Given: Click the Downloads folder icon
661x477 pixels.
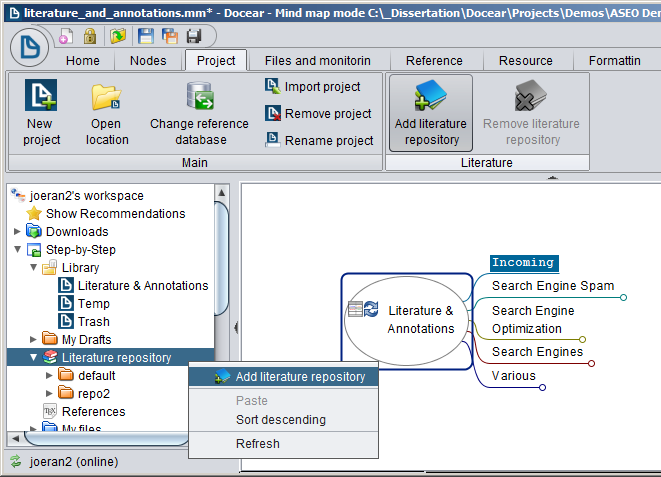Looking at the screenshot, I should (34, 231).
